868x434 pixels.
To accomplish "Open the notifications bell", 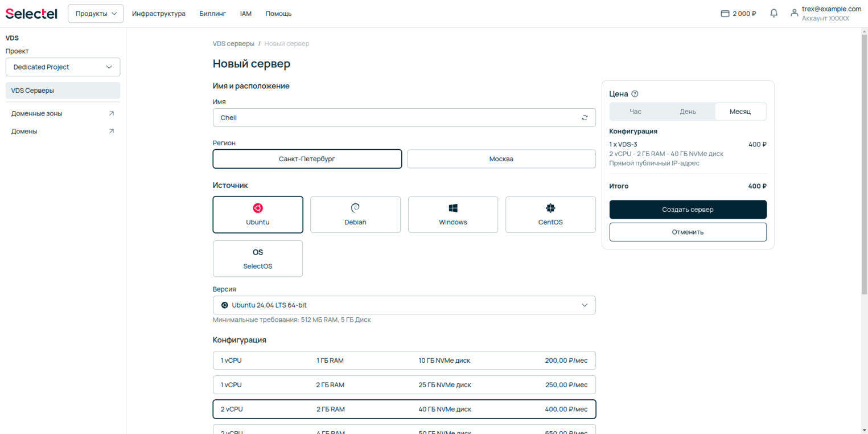I will click(x=774, y=13).
